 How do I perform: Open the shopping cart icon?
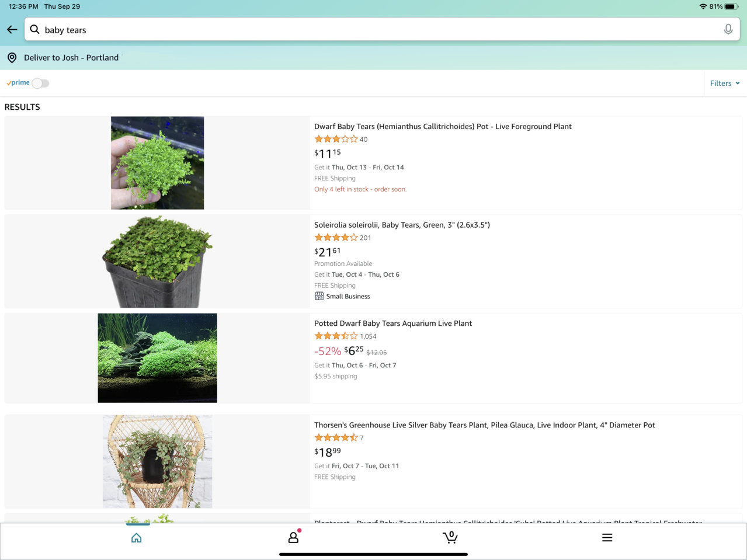click(450, 537)
